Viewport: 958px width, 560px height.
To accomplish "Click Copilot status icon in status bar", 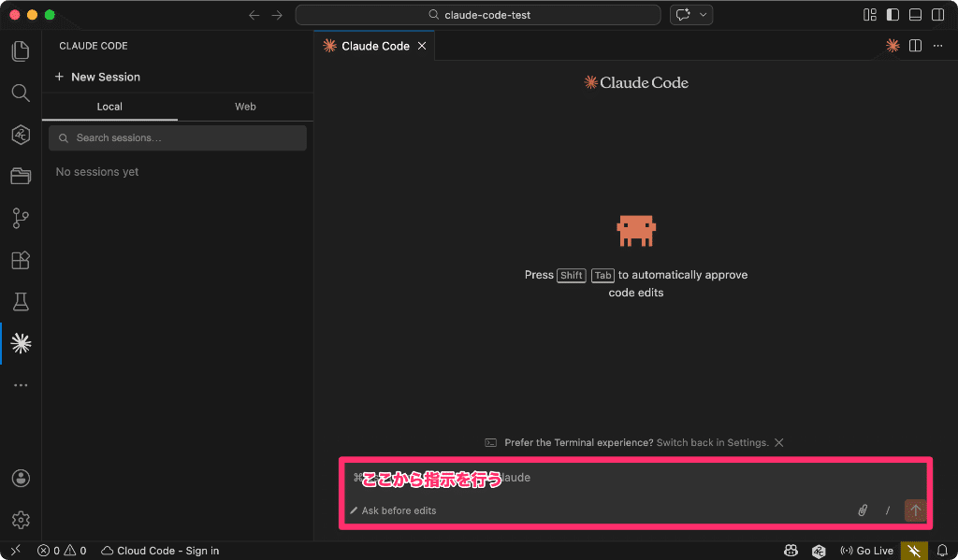I will pyautogui.click(x=791, y=551).
